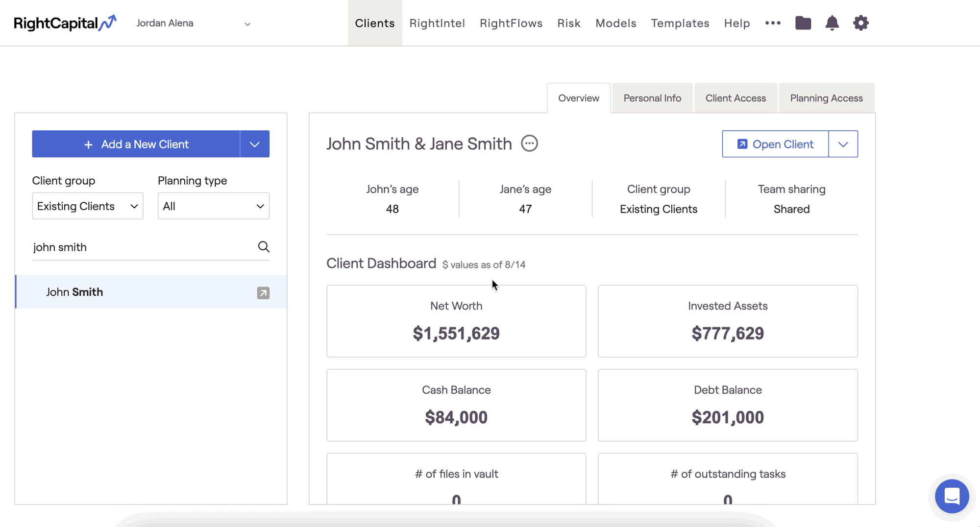
Task: Select John Smith in client list
Action: pos(151,292)
